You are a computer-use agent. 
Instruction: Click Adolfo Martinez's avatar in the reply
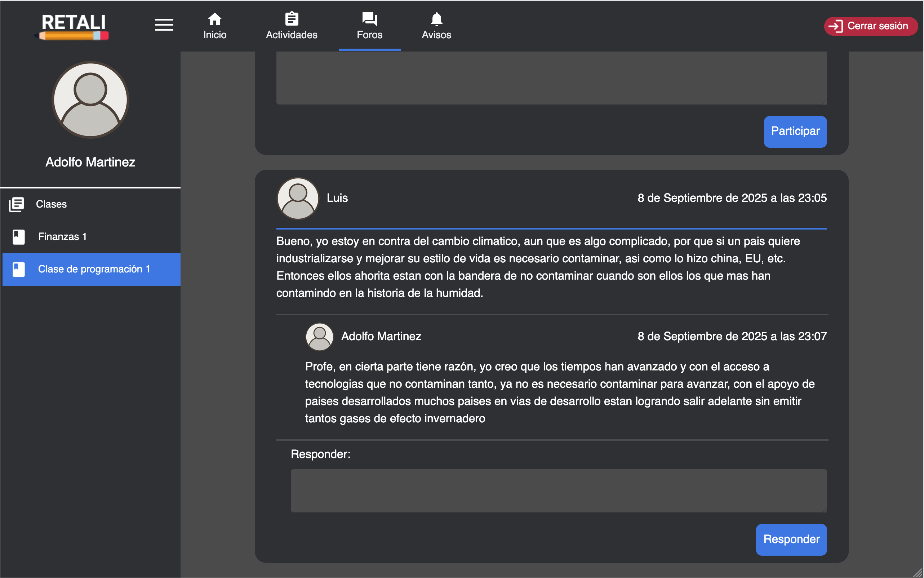pos(319,337)
